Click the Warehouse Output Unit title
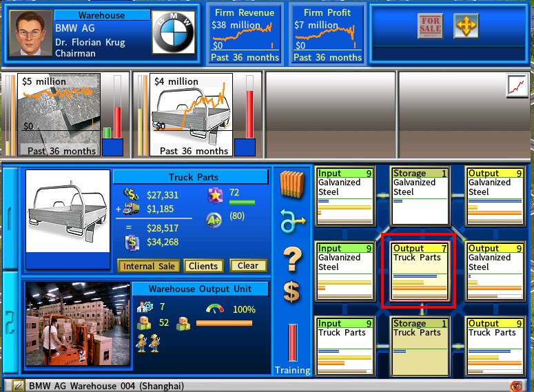Image resolution: width=534 pixels, height=392 pixels. coord(201,289)
